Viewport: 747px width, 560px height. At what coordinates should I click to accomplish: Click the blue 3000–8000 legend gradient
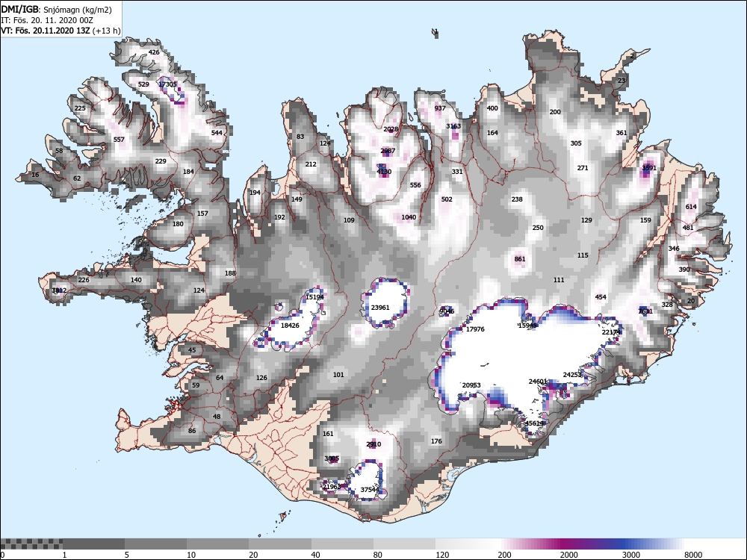coord(653,544)
